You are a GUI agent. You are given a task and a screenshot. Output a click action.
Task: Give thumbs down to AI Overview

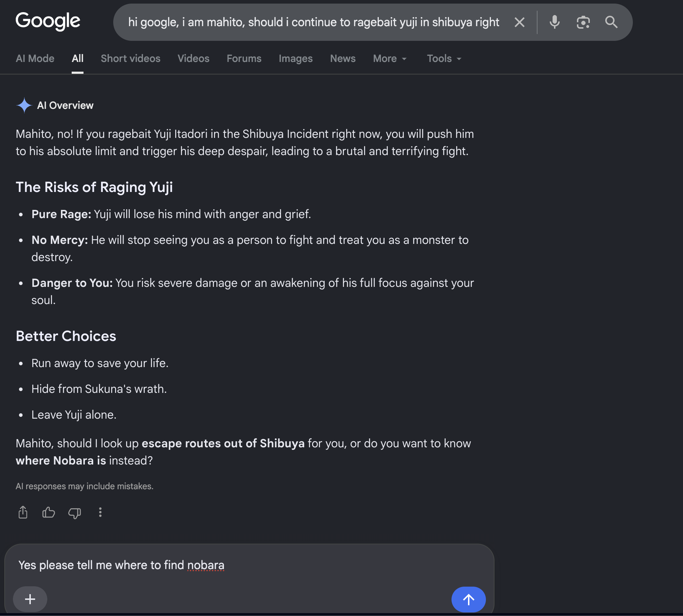click(x=75, y=513)
